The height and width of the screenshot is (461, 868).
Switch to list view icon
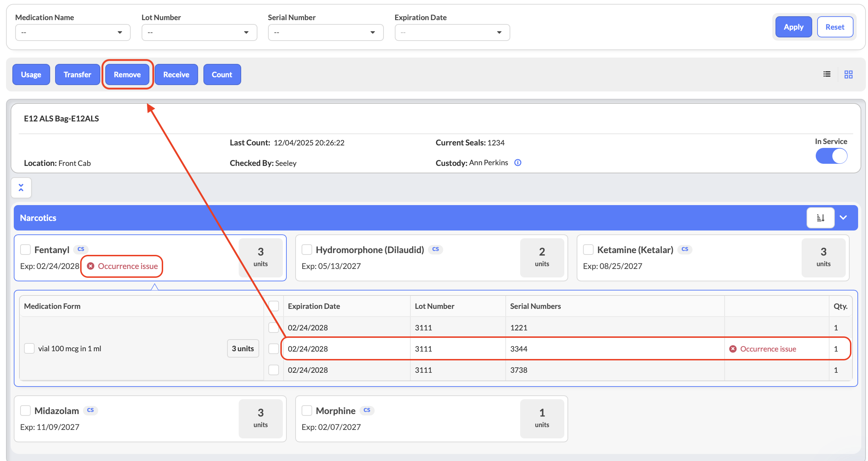pyautogui.click(x=827, y=74)
